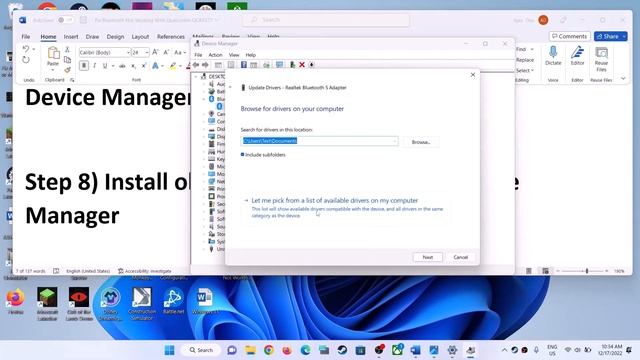Click the Next button in driver dialog
Image resolution: width=640 pixels, height=360 pixels.
(427, 257)
